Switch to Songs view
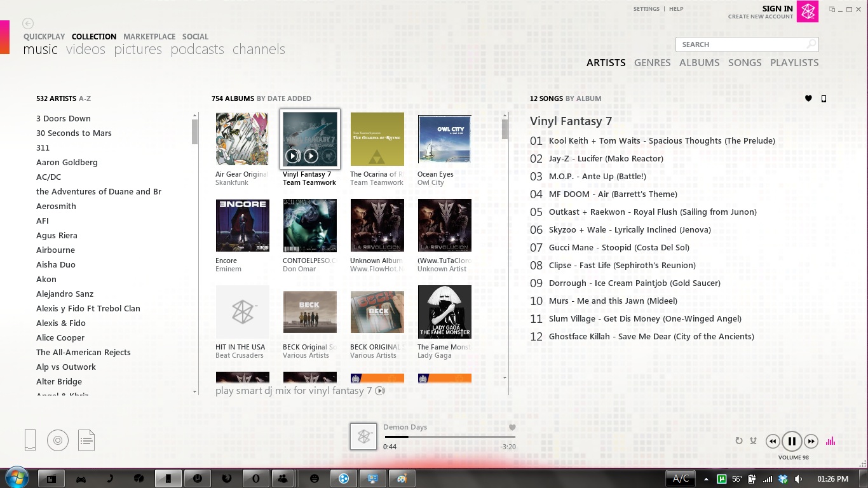Screen dimensions: 868x488 point(745,62)
